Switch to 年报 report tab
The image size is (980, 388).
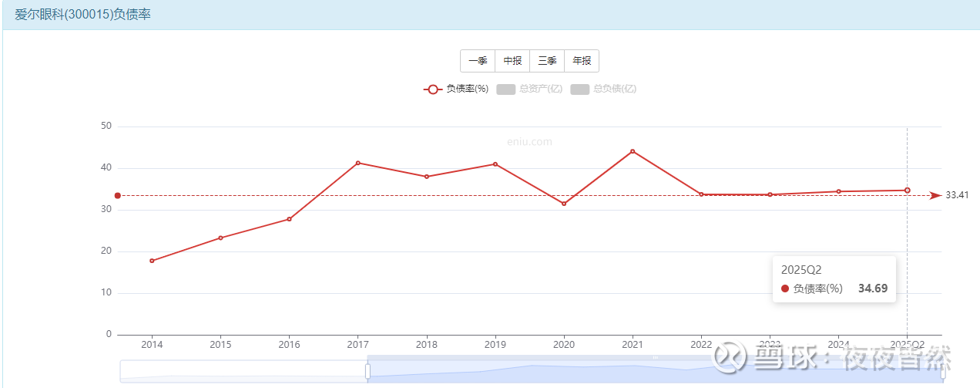[x=582, y=61]
